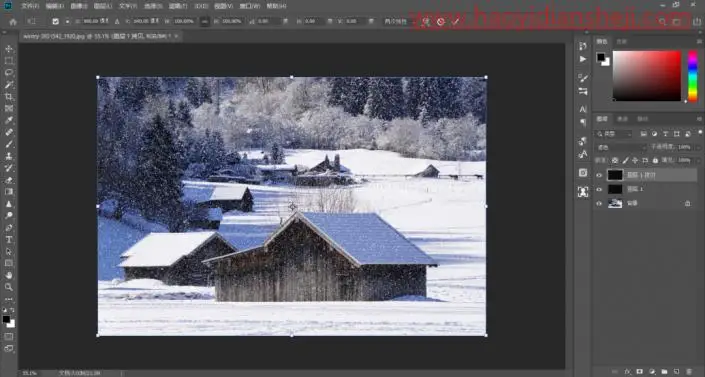Select the Gradient tool
The width and height of the screenshot is (705, 377).
(x=9, y=192)
